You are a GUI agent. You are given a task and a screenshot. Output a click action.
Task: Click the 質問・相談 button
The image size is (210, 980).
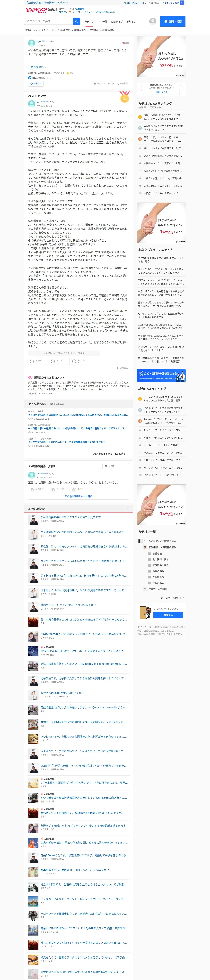click(173, 21)
